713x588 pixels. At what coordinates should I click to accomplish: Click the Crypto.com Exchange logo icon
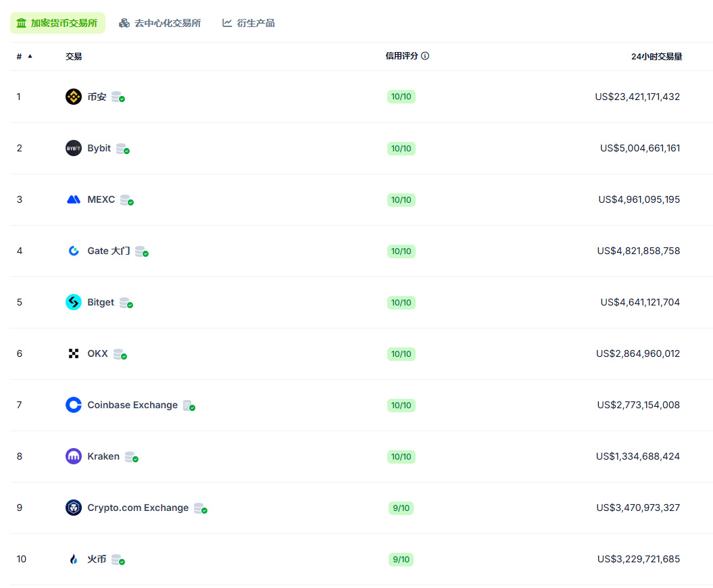pyautogui.click(x=74, y=508)
